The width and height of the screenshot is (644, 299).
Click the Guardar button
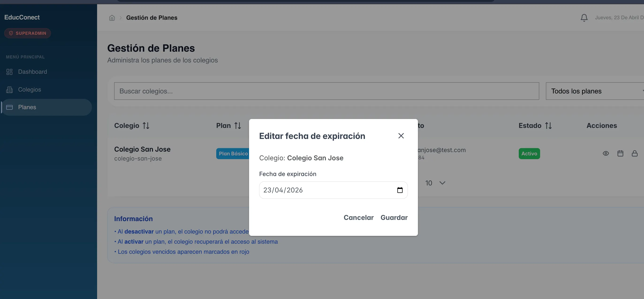click(394, 217)
